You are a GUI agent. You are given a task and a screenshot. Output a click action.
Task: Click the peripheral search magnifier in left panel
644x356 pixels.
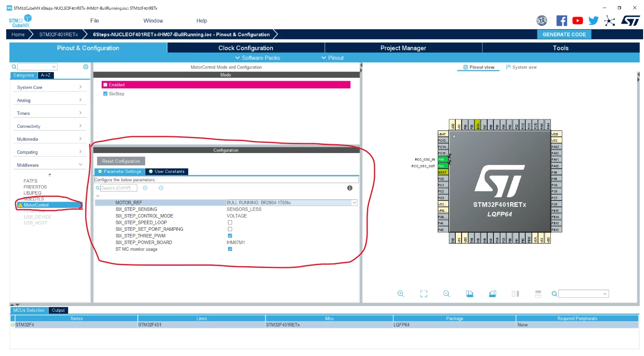coord(14,67)
